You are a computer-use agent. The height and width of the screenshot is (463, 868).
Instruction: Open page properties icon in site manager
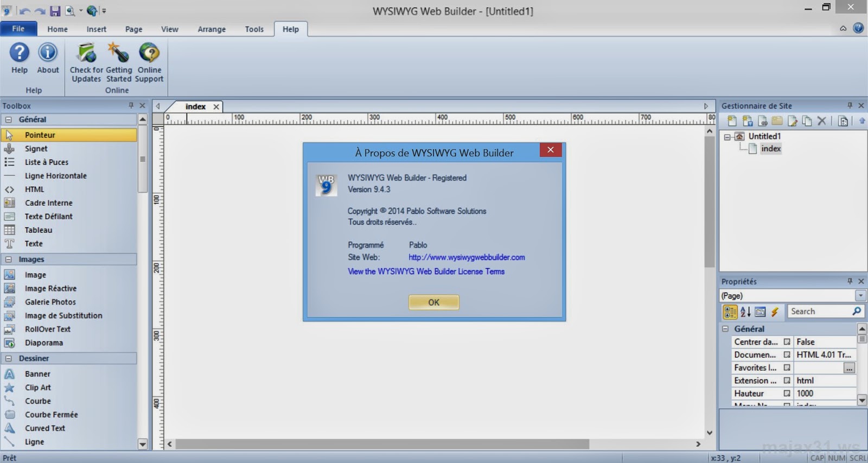(x=843, y=121)
